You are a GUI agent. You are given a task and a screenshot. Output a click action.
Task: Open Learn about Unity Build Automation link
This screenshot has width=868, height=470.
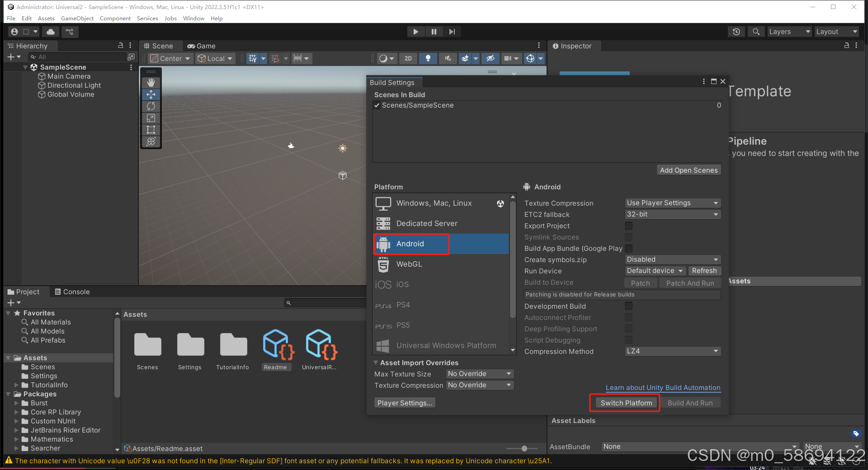663,388
